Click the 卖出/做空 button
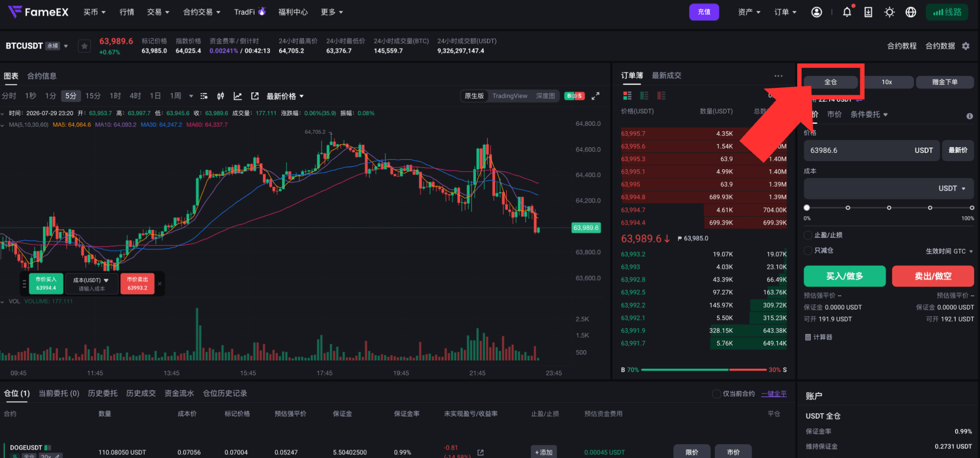Viewport: 980px width, 458px height. [933, 276]
